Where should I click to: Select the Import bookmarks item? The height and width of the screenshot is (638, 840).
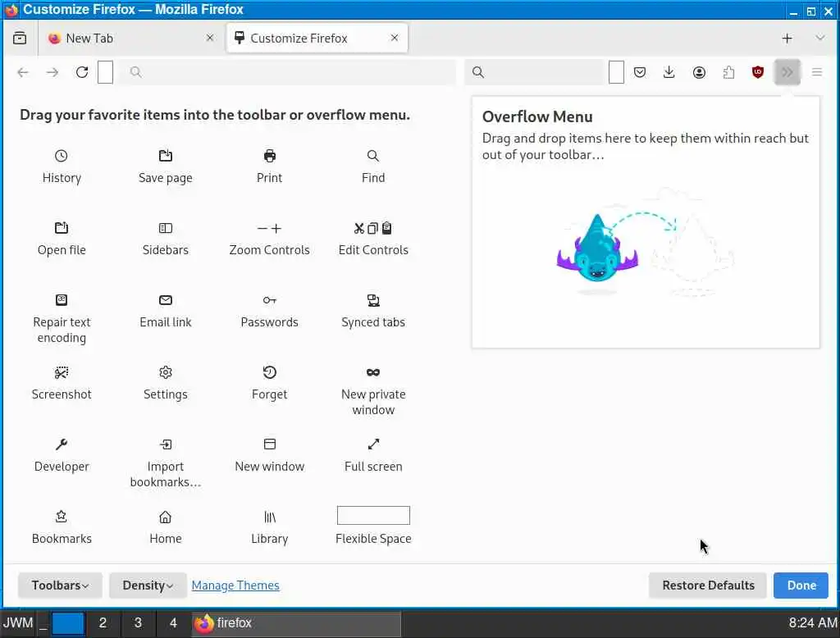pyautogui.click(x=166, y=463)
